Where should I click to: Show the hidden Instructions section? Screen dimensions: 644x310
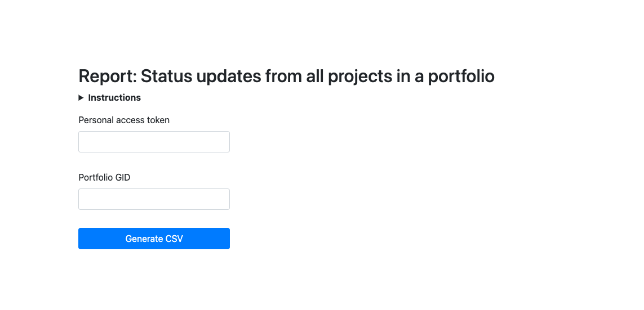[x=110, y=97]
